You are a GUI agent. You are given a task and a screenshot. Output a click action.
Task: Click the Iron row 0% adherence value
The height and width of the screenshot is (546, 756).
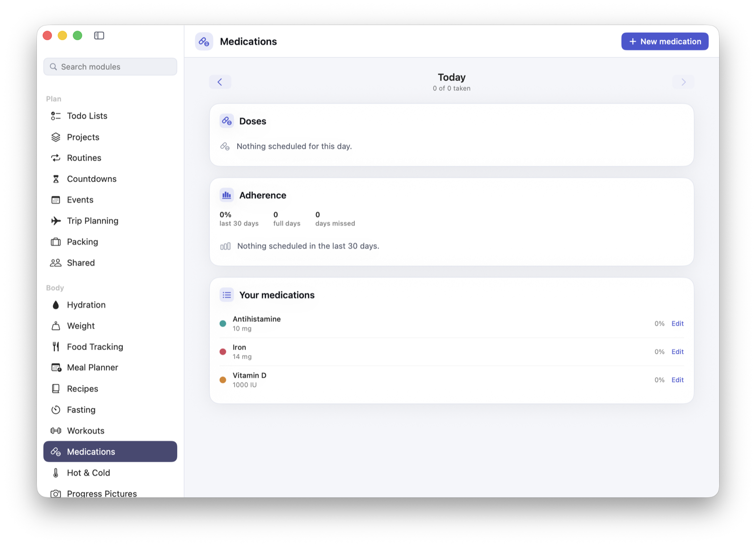click(660, 352)
